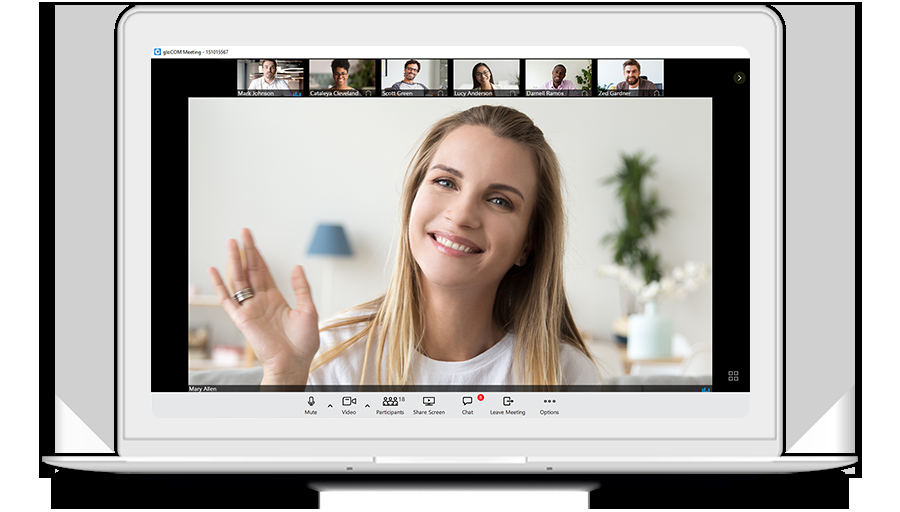Open the Participants list
The width and height of the screenshot is (900, 512).
coord(390,402)
